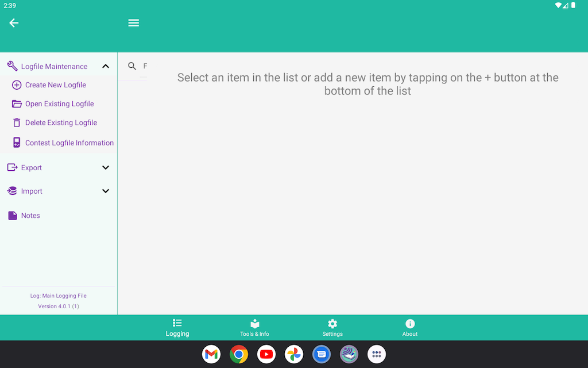Click the search magnifier icon
The image size is (588, 368).
132,66
